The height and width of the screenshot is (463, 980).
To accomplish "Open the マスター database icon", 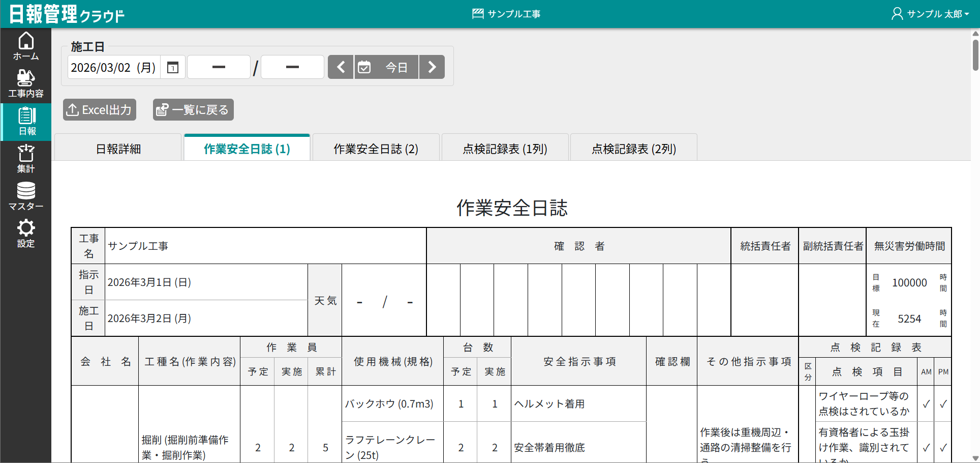I will pos(26,196).
